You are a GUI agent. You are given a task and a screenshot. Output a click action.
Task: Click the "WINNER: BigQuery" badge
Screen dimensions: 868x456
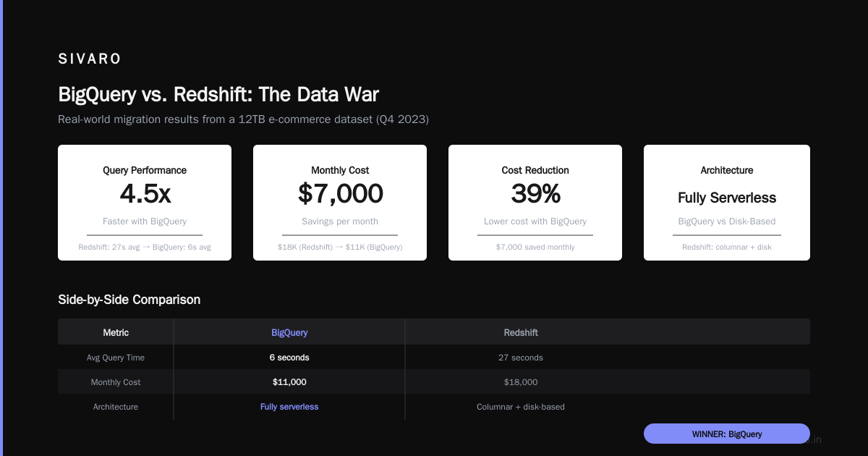[727, 434]
